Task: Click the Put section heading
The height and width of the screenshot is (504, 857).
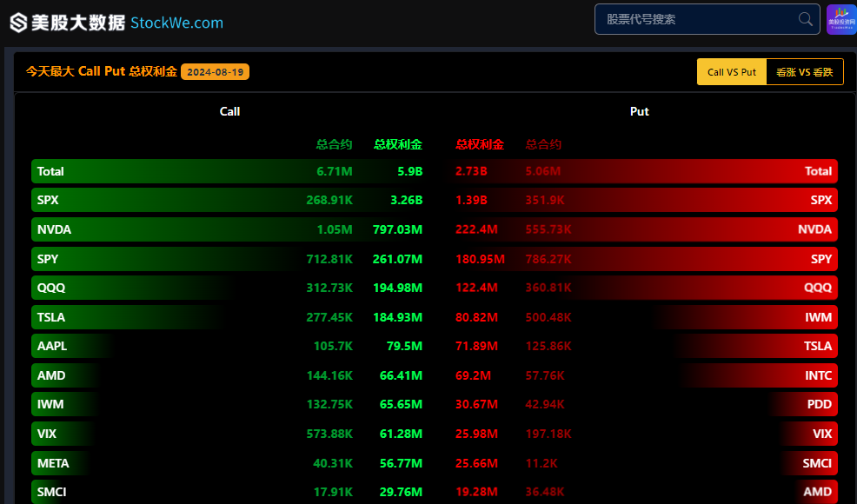Action: 640,111
